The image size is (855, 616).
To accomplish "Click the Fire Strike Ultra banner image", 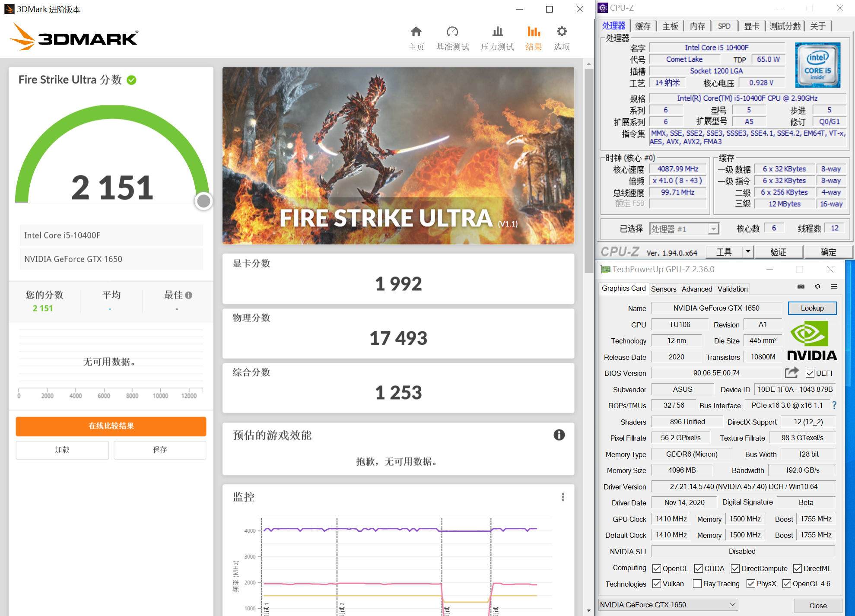I will pyautogui.click(x=398, y=156).
